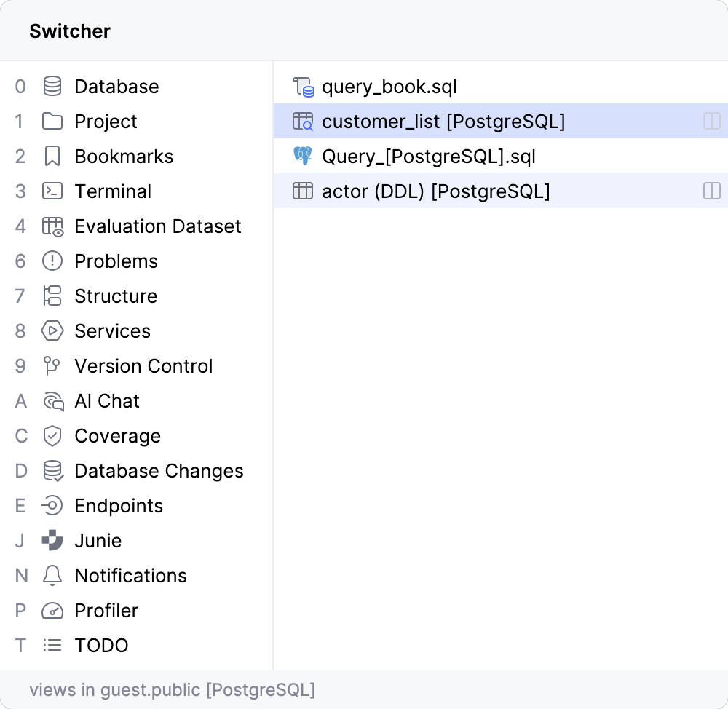Open customer_list in split view
Viewport: 728px width, 709px height.
pyautogui.click(x=711, y=122)
